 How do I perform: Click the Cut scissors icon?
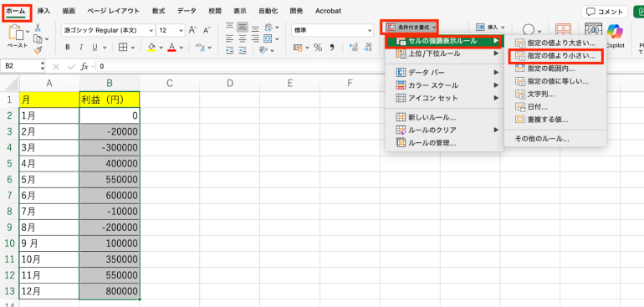click(x=38, y=28)
